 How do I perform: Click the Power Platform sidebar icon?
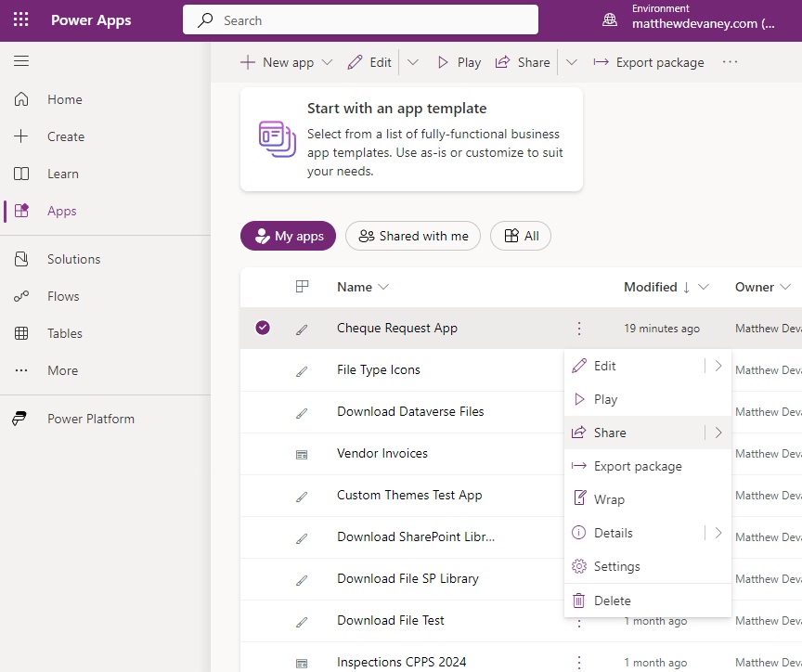tap(19, 419)
